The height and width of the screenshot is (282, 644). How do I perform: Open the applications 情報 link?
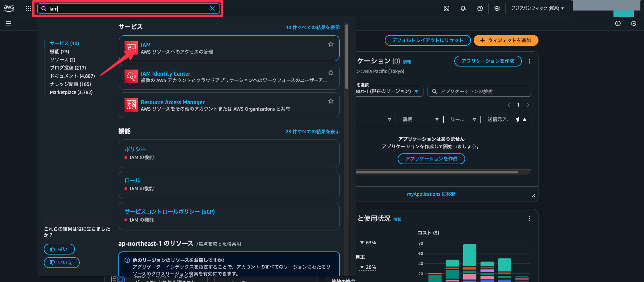[407, 62]
